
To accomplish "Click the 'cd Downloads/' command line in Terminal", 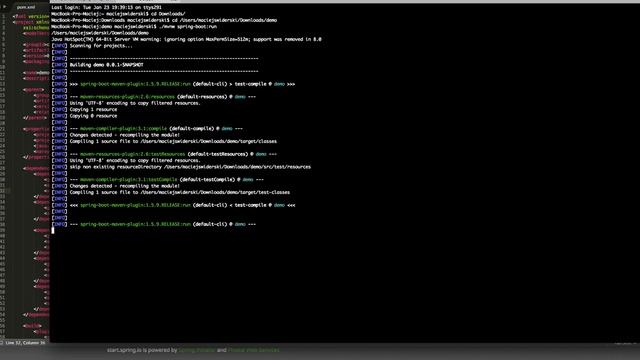I will pyautogui.click(x=118, y=14).
